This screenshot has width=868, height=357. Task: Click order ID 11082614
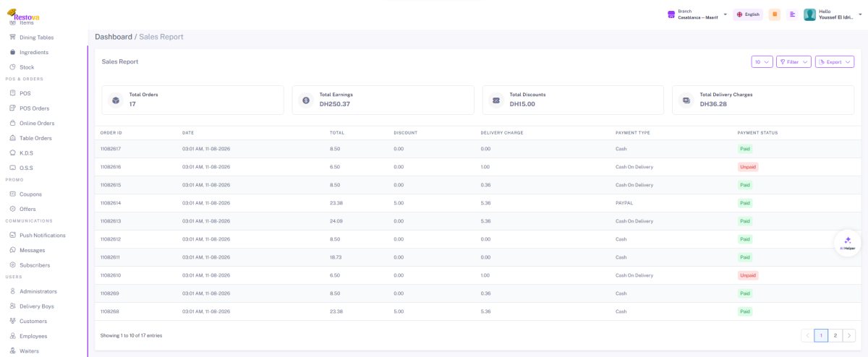[x=110, y=203]
